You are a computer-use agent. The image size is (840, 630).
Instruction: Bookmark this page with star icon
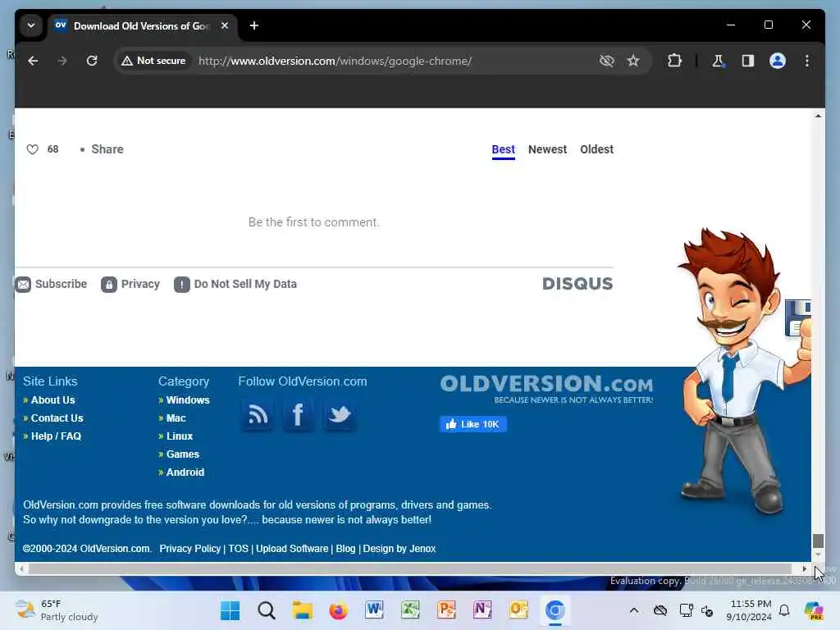point(633,61)
